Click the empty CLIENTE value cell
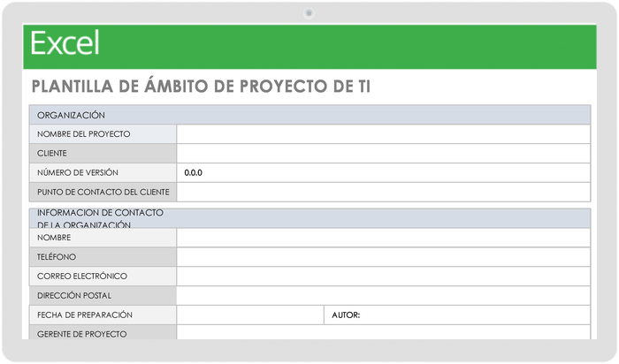Viewport: 619px width, 364px height. coord(383,154)
